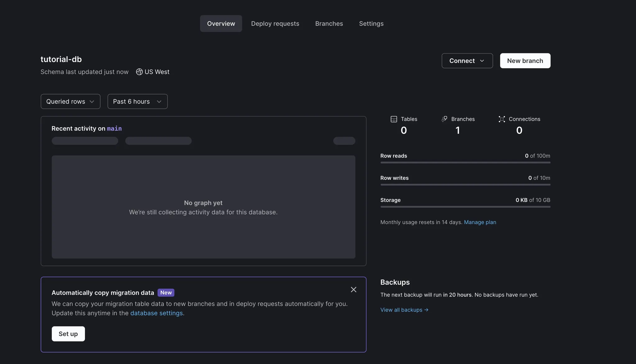Go to the Branches tab
636x364 pixels.
pos(329,24)
